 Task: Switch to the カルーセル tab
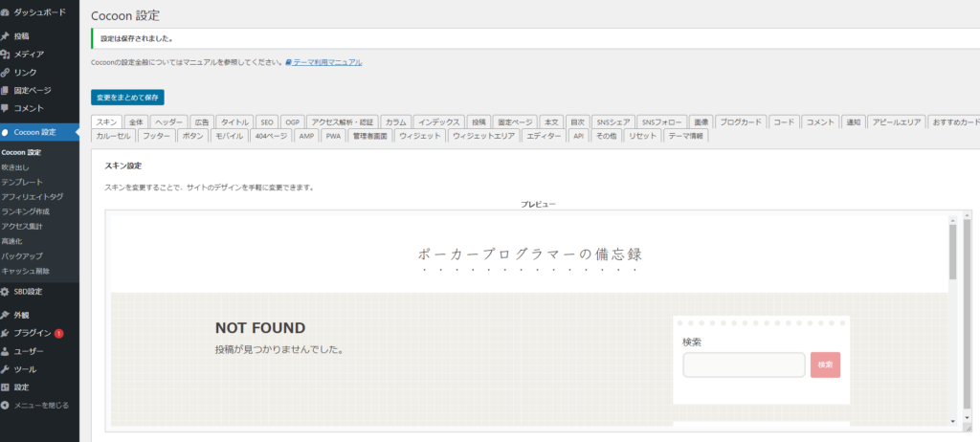click(114, 136)
